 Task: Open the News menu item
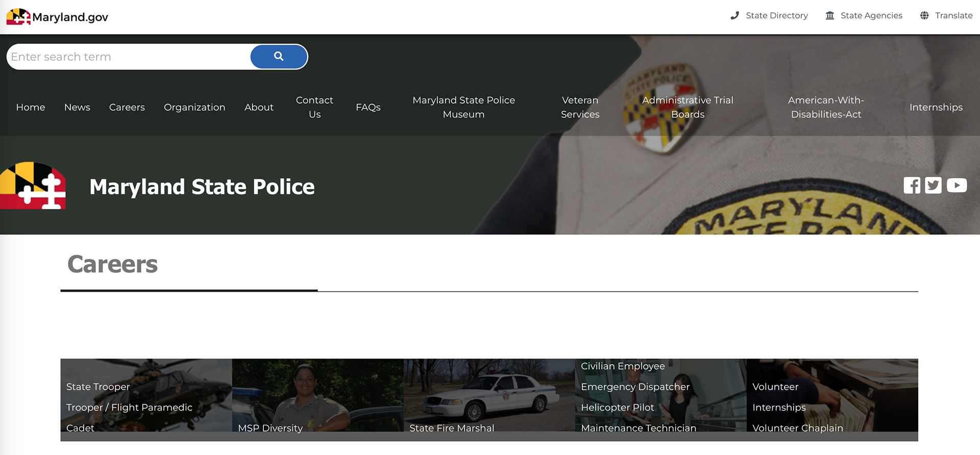[77, 107]
